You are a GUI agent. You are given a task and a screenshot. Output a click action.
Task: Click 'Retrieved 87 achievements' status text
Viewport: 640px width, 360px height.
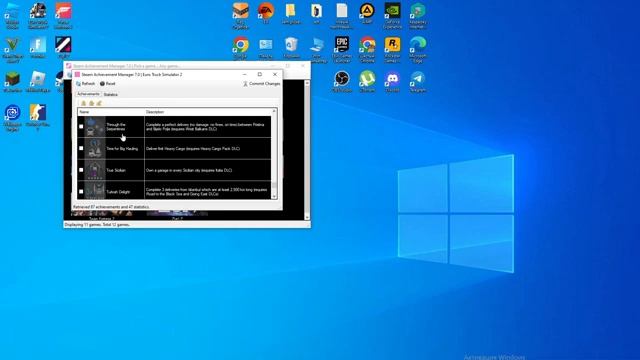[111, 207]
